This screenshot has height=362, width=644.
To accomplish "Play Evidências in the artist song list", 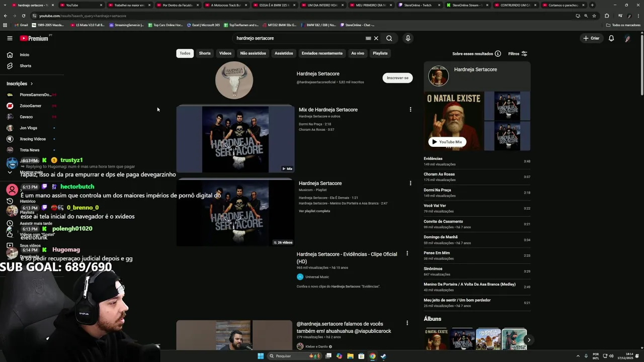I will point(476,161).
